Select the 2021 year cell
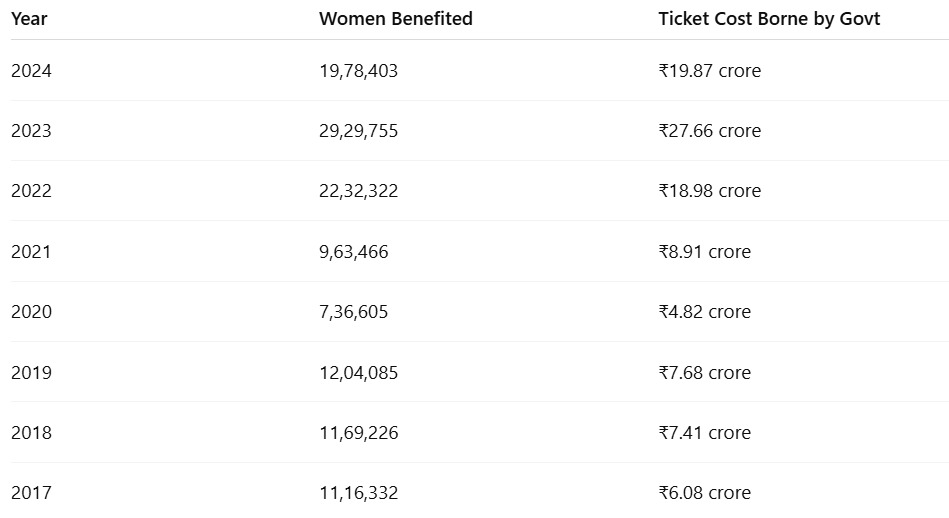The image size is (949, 518). pos(31,252)
